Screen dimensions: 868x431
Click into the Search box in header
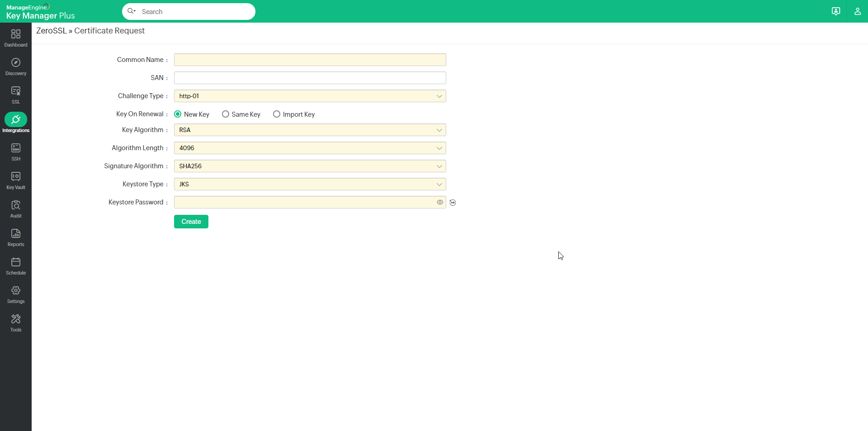189,11
